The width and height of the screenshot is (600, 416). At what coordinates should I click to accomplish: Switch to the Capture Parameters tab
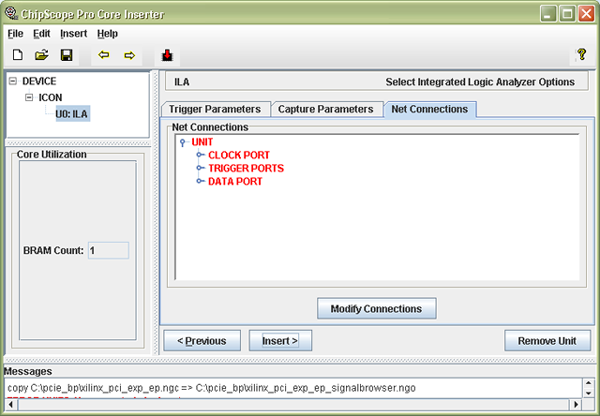(x=325, y=109)
